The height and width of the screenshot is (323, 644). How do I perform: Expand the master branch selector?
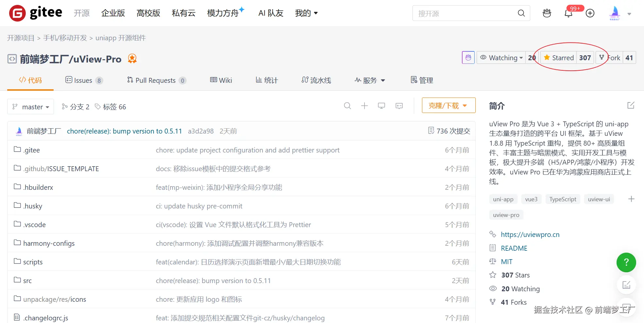point(31,107)
